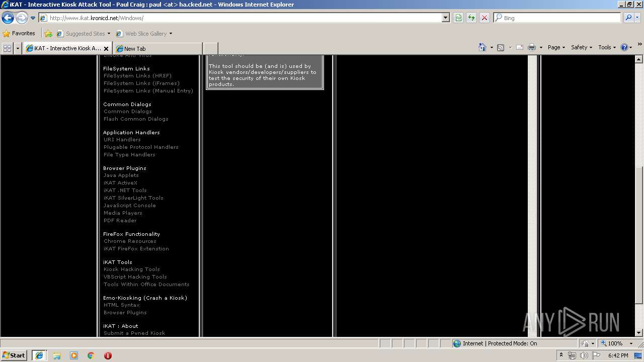Expand command bar overflow chevron
This screenshot has width=644, height=362.
(x=640, y=45)
